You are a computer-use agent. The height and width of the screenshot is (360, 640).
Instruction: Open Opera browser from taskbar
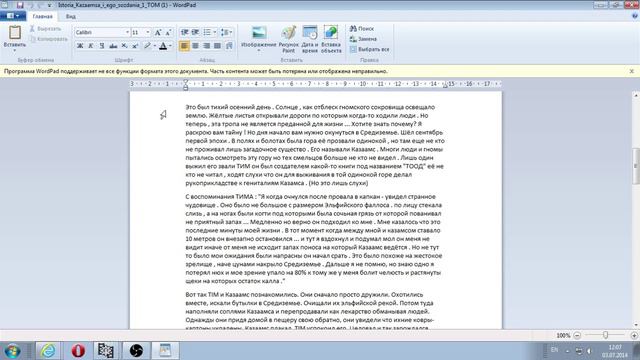(78, 351)
